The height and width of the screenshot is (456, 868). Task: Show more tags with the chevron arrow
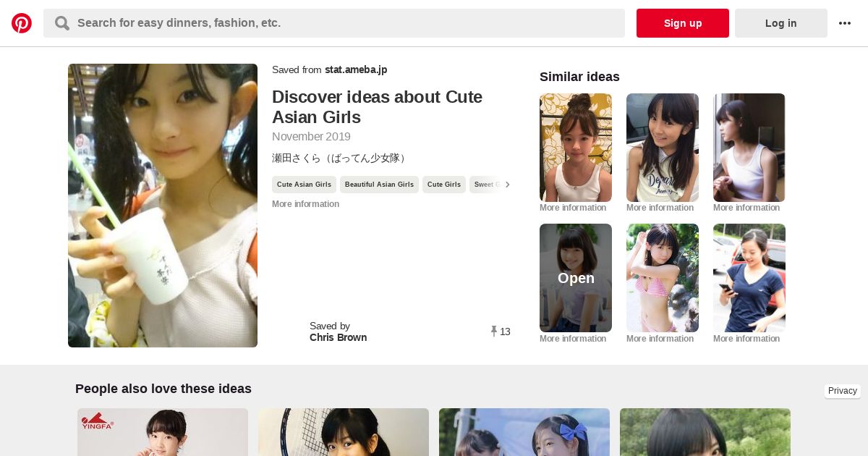tap(507, 185)
